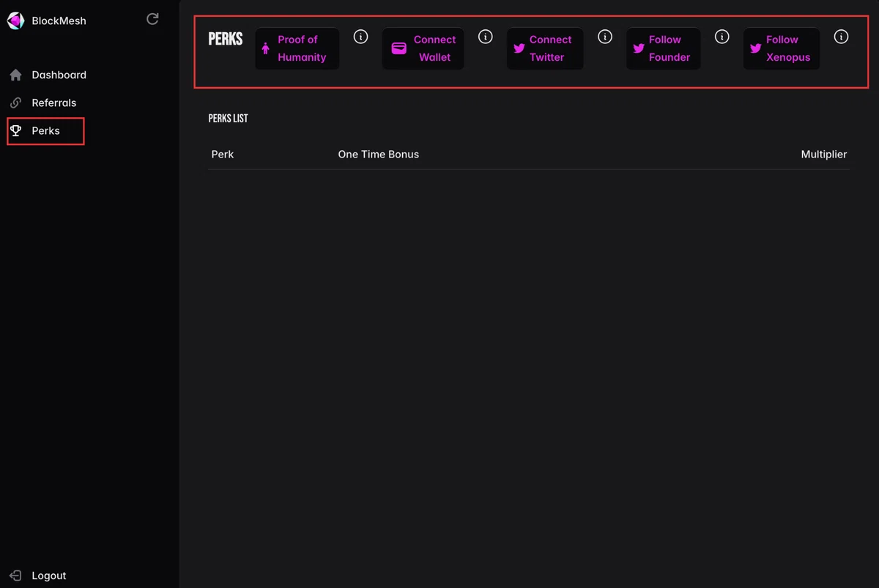The width and height of the screenshot is (879, 588).
Task: Click the Follow Founder button
Action: [x=663, y=48]
